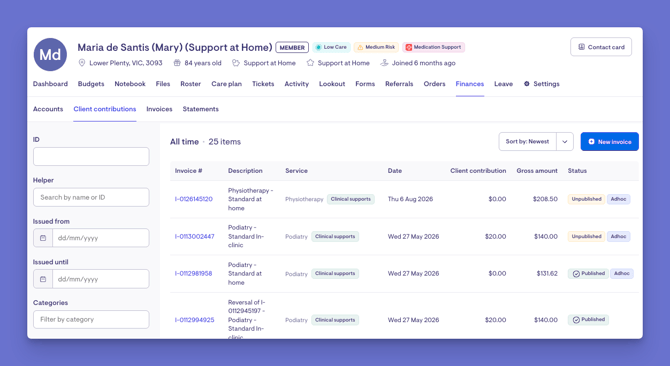
Task: Open the Leave tab
Action: [503, 84]
